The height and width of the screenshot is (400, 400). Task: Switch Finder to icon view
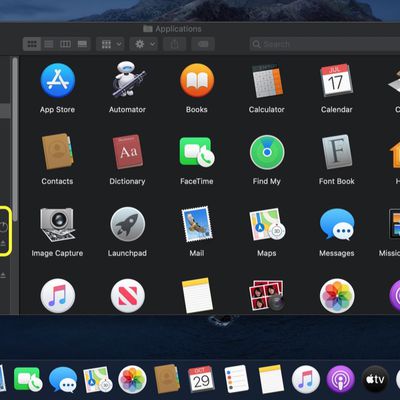click(x=32, y=44)
